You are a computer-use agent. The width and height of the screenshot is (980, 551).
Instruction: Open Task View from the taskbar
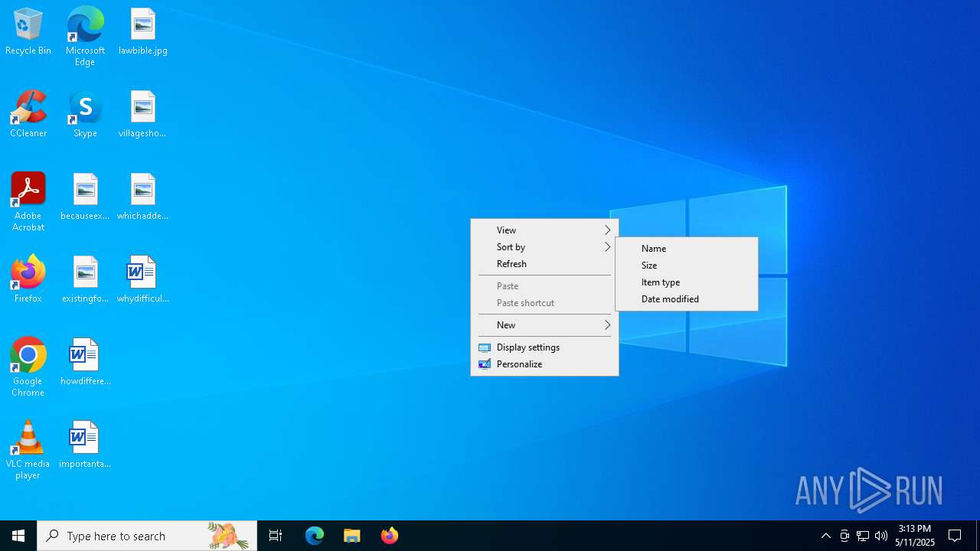click(x=276, y=536)
